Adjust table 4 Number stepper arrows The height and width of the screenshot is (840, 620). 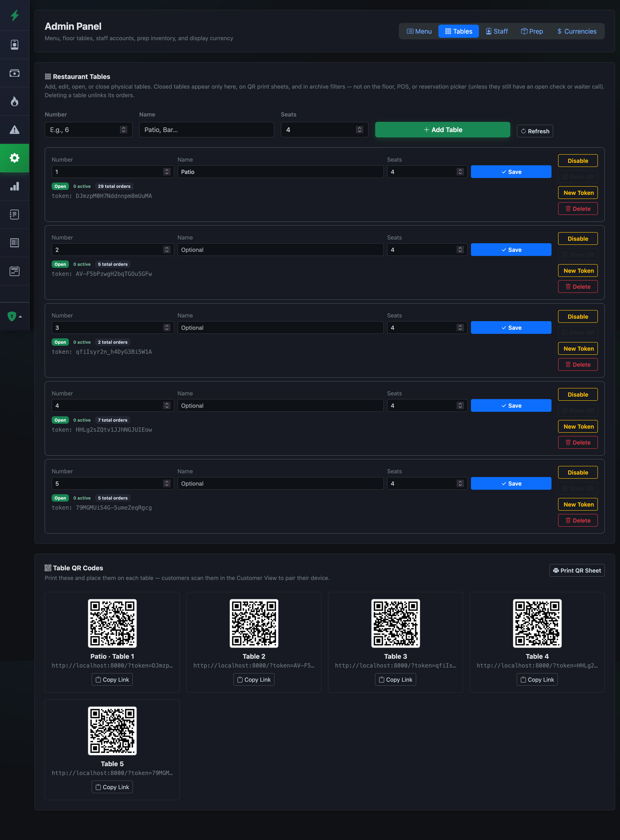(167, 406)
